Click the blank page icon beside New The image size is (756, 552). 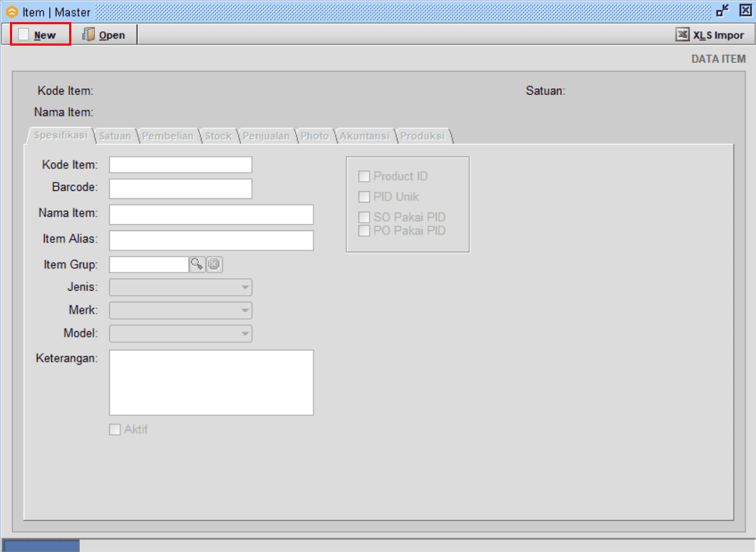(x=23, y=34)
